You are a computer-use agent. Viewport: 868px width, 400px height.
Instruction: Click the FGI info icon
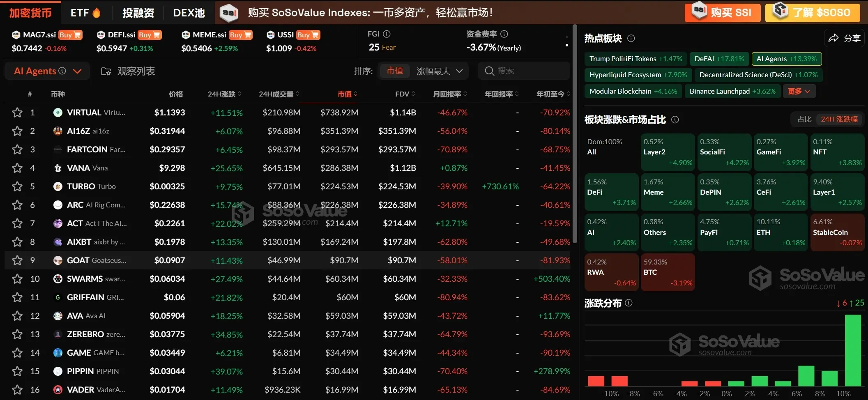click(x=387, y=34)
